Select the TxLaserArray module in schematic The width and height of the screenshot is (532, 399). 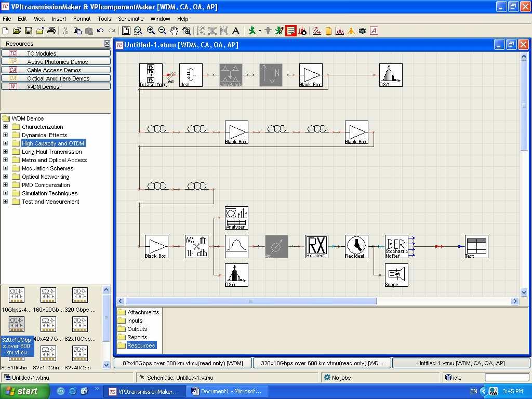[151, 75]
